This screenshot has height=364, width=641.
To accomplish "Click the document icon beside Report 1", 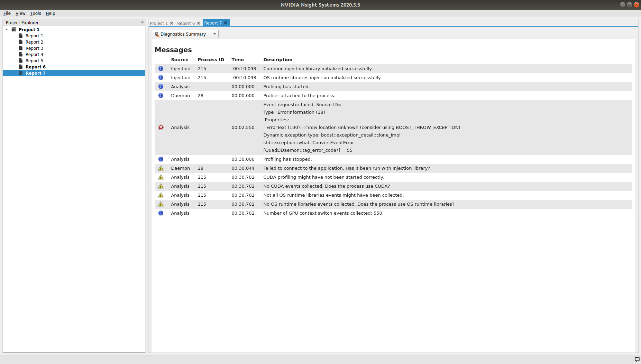I will [x=21, y=36].
